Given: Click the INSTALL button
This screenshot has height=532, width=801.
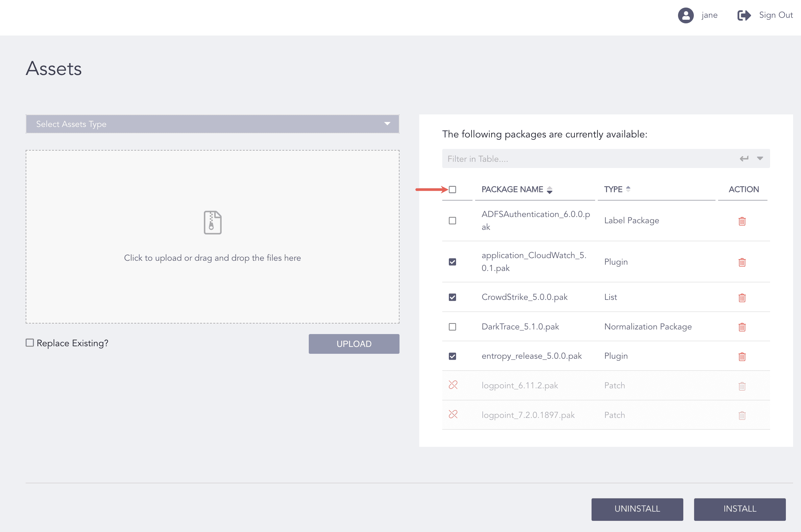Looking at the screenshot, I should [x=740, y=509].
